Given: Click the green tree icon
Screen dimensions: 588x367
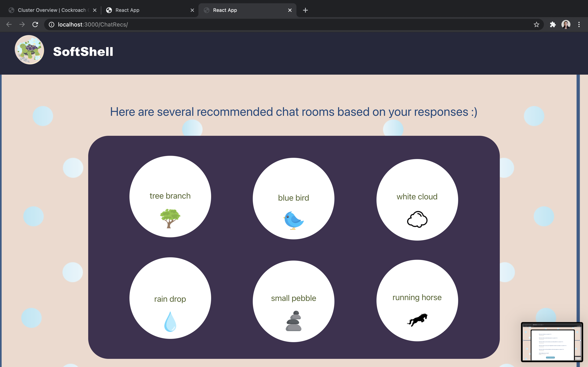Looking at the screenshot, I should [170, 218].
